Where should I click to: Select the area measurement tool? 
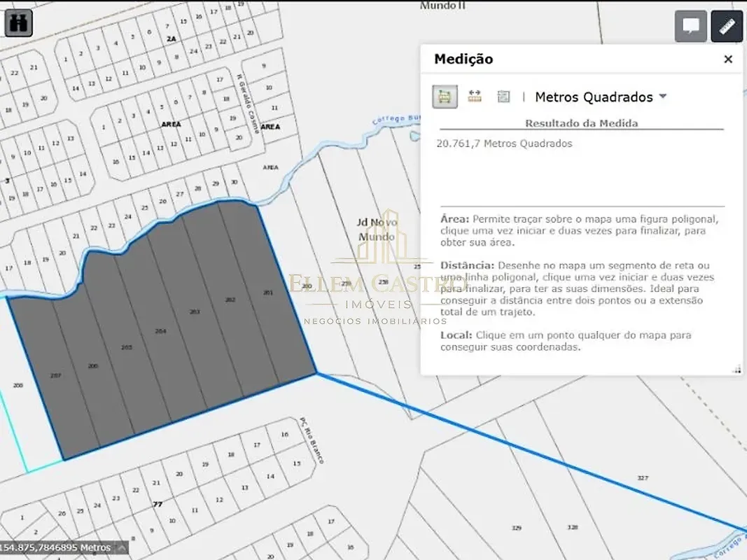[x=445, y=97]
